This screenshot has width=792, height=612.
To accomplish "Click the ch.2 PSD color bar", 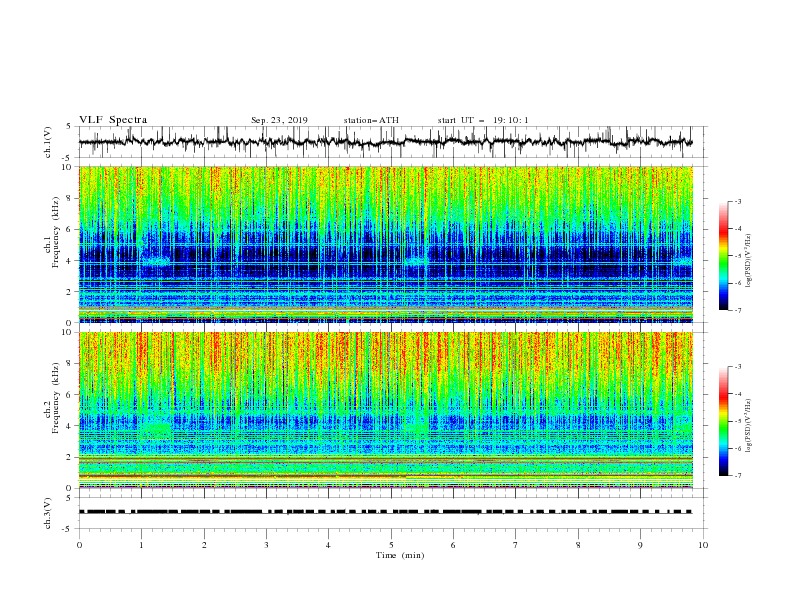I will point(723,421).
